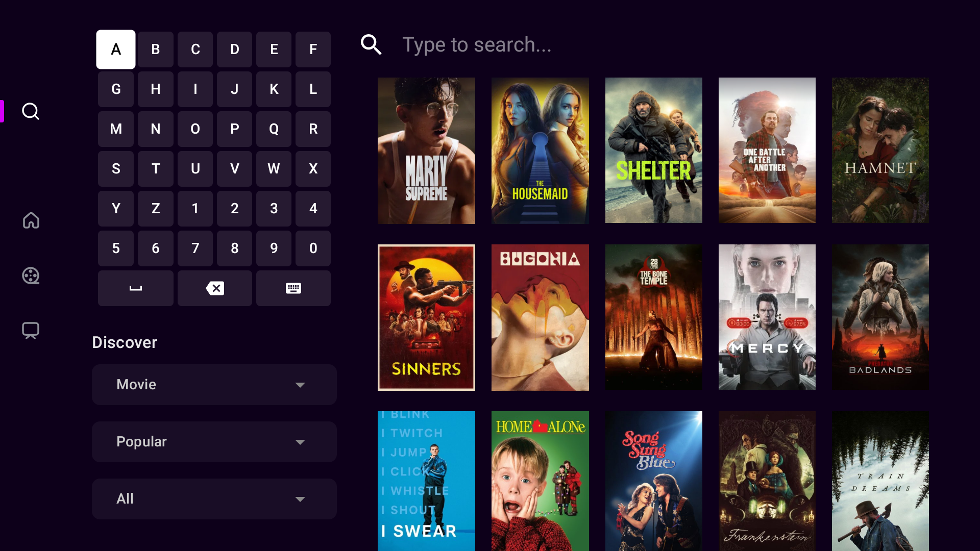The image size is (980, 551).
Task: Open the Bugonia movie poster
Action: 540,317
